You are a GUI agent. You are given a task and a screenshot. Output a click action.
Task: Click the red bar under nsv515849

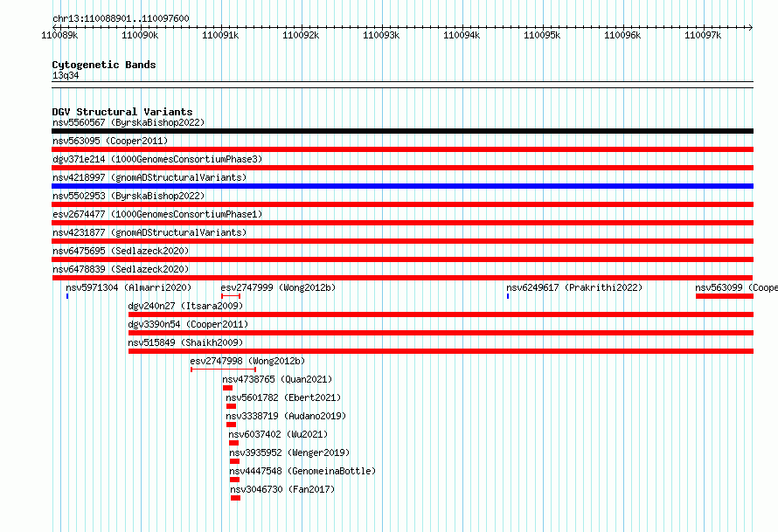pyautogui.click(x=441, y=351)
